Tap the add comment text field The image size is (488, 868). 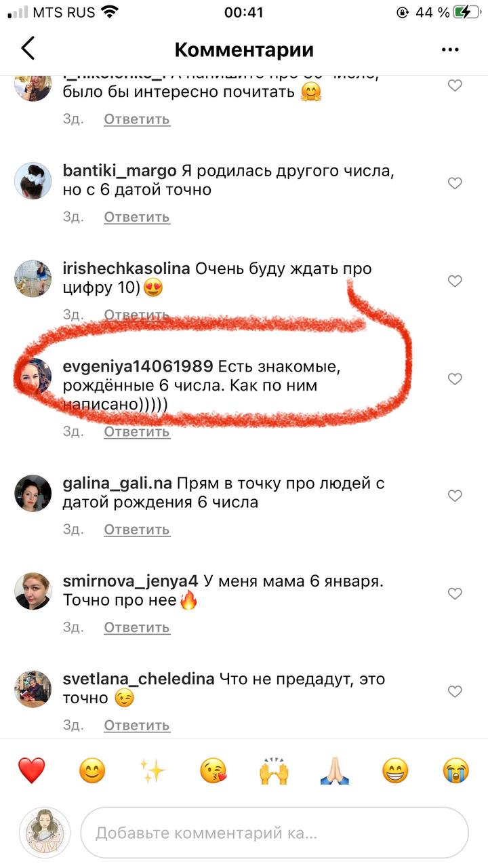click(274, 833)
